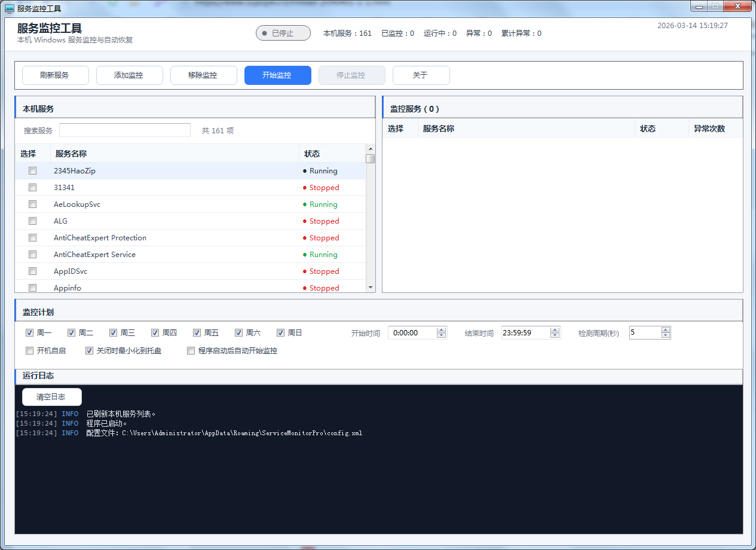
Task: Enable the 开机自启 option
Action: (30, 351)
